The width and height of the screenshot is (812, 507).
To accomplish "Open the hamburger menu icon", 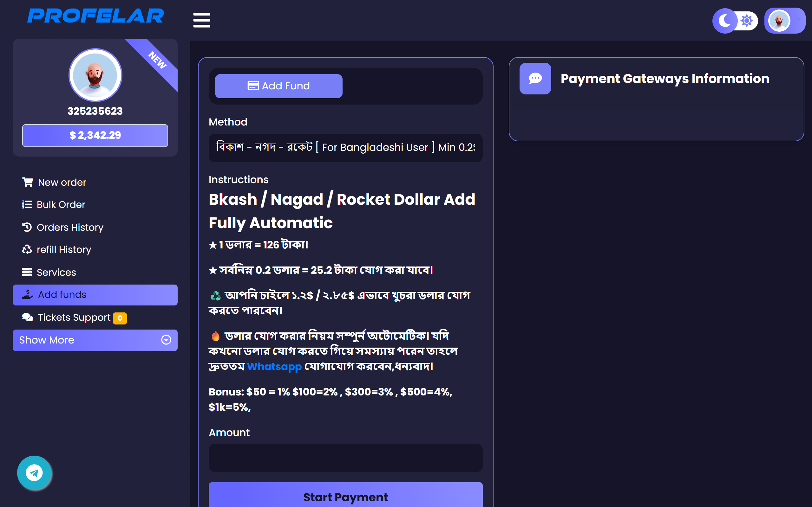I will coord(202,20).
